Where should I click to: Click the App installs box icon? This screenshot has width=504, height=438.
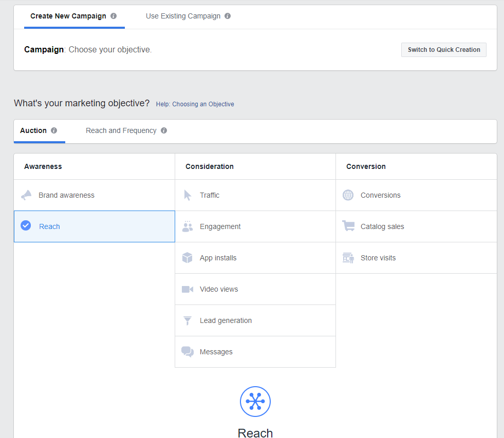point(188,258)
